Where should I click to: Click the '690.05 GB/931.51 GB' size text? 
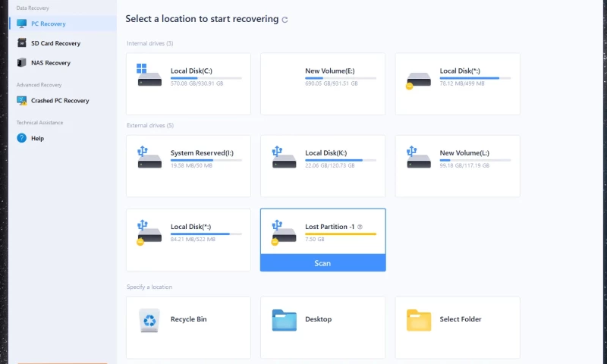332,83
